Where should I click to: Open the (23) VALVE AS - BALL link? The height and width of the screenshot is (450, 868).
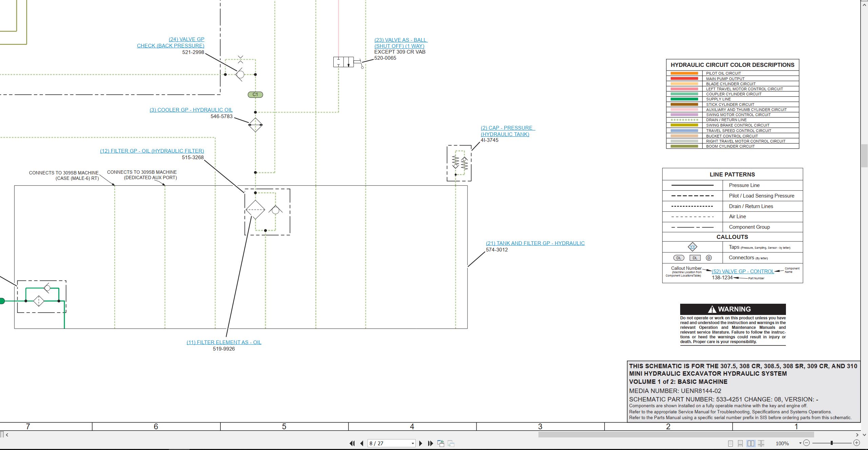point(401,40)
